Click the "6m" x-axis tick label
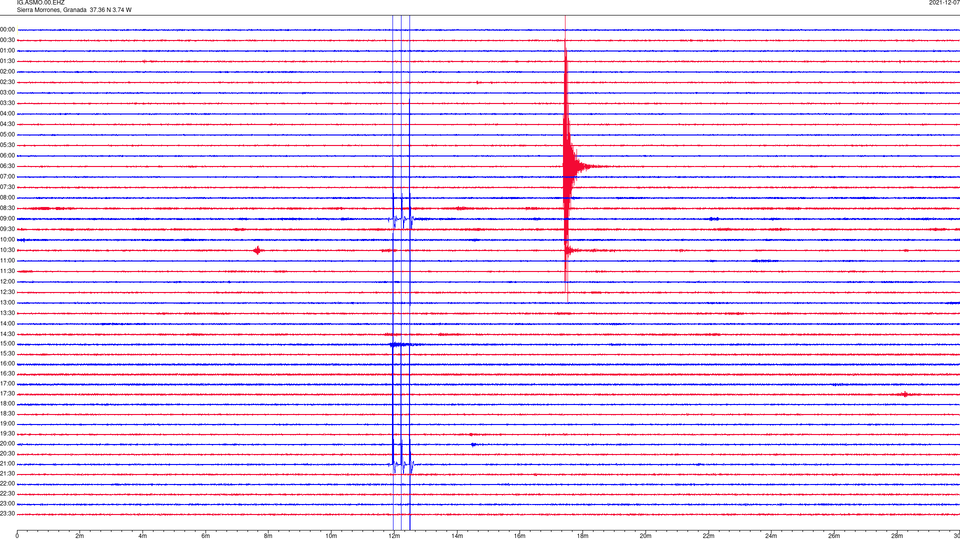960x540 pixels. pyautogui.click(x=206, y=536)
